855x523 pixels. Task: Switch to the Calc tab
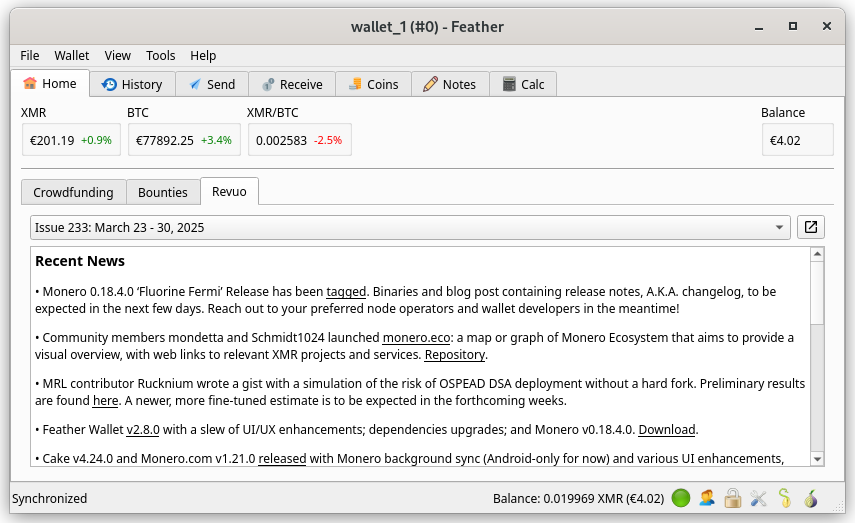[x=523, y=84]
